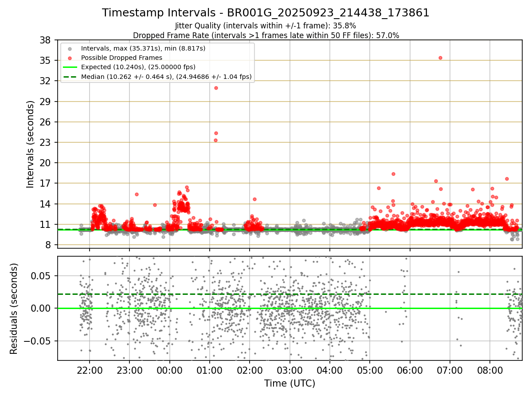Click the grey marker icon in the legend
532x399 pixels.
coord(70,48)
